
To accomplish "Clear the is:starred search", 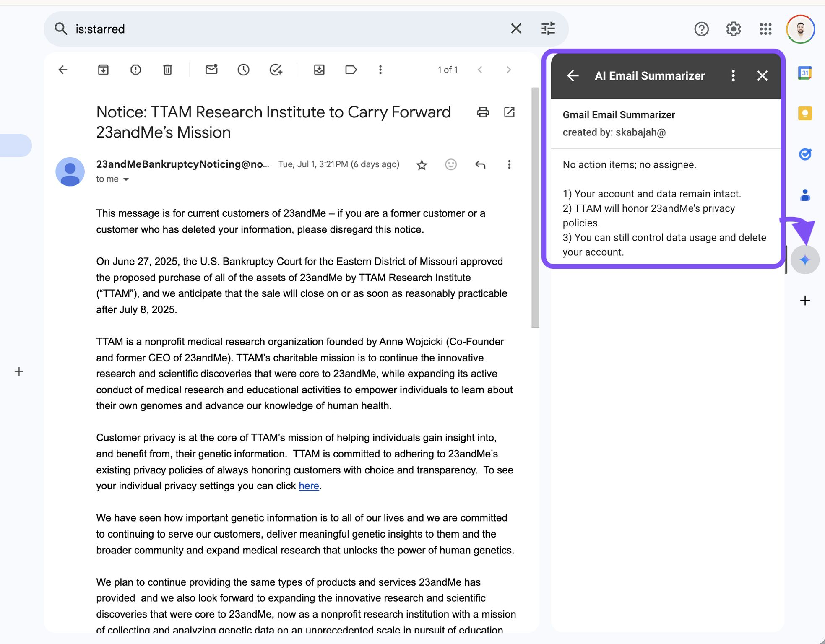I will pyautogui.click(x=516, y=29).
